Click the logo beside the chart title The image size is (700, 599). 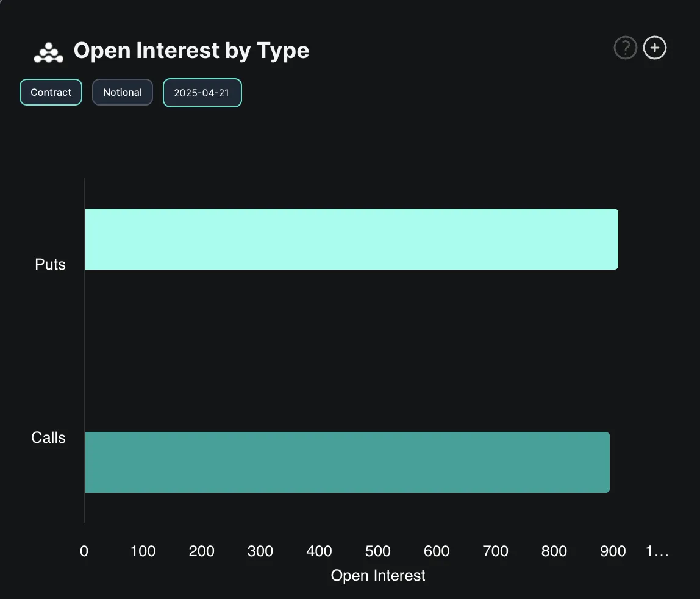(x=49, y=53)
